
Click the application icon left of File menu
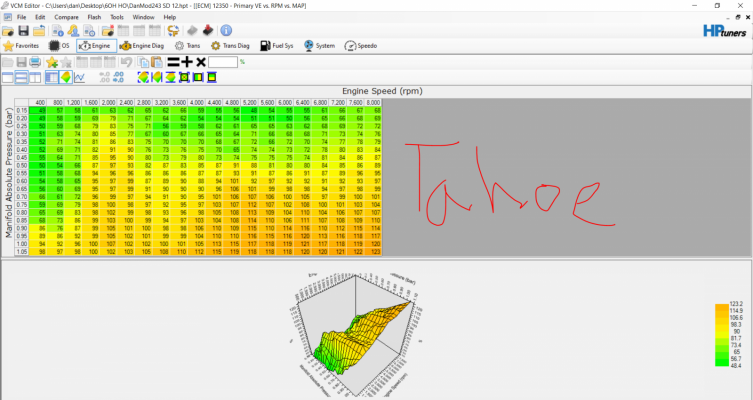pos(7,17)
